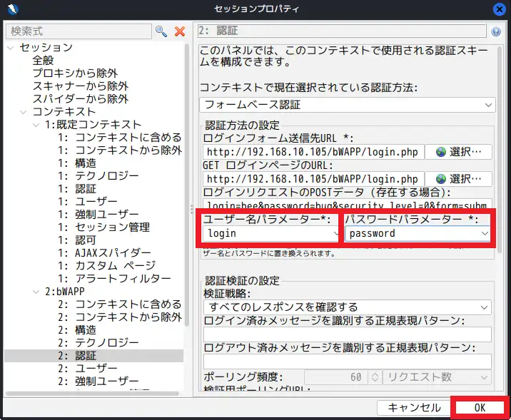Image resolution: width=511 pixels, height=420 pixels.
Task: Select 1: アラートフィルター tree item
Action: [114, 278]
